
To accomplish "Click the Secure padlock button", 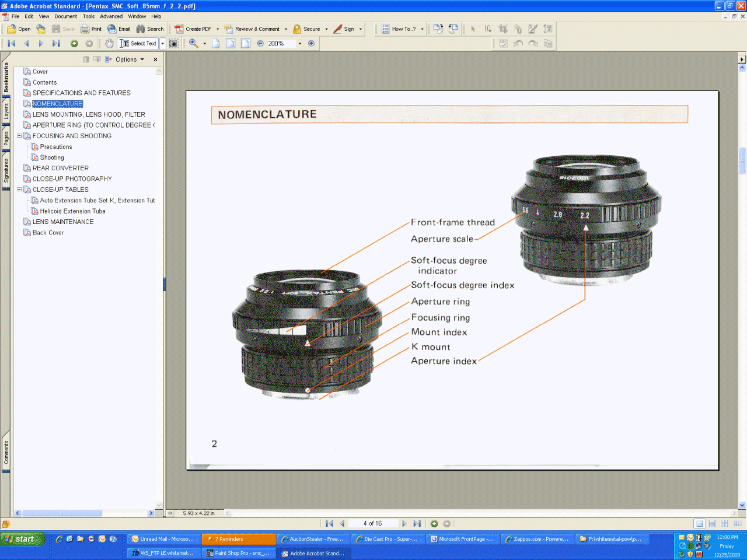I will pos(307,29).
